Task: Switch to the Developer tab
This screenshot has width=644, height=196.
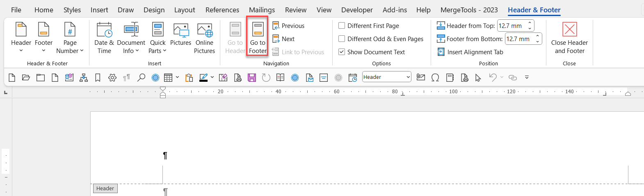Action: click(x=357, y=10)
